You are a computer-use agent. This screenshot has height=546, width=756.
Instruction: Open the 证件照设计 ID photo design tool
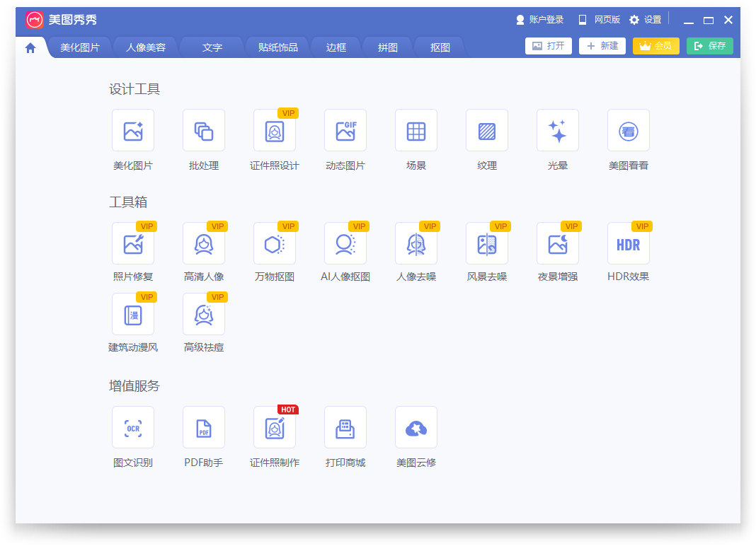275,130
